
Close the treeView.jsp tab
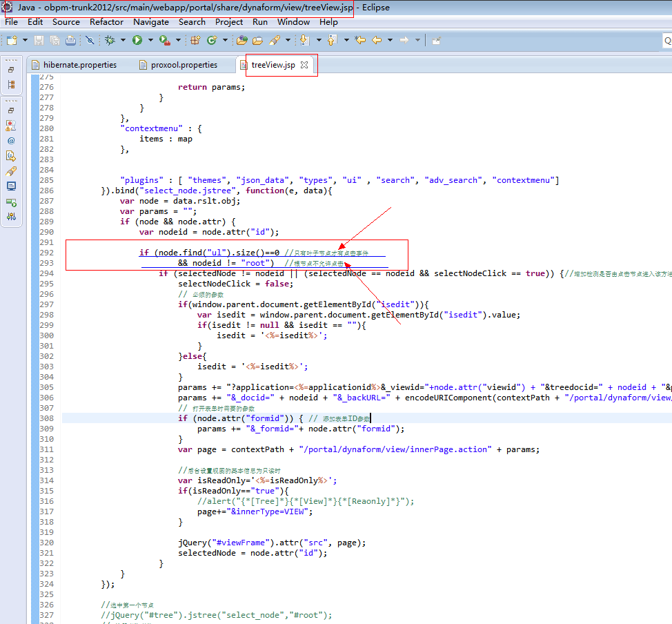[304, 65]
